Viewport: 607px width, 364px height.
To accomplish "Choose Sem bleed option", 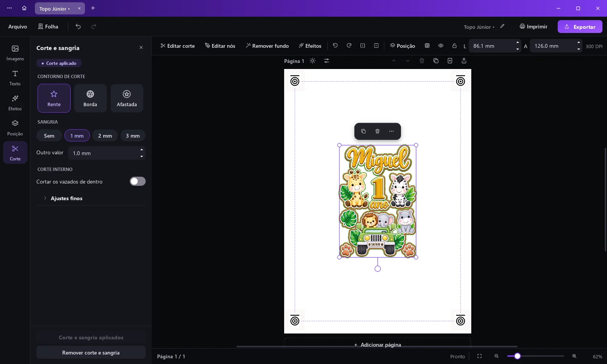I will click(49, 135).
